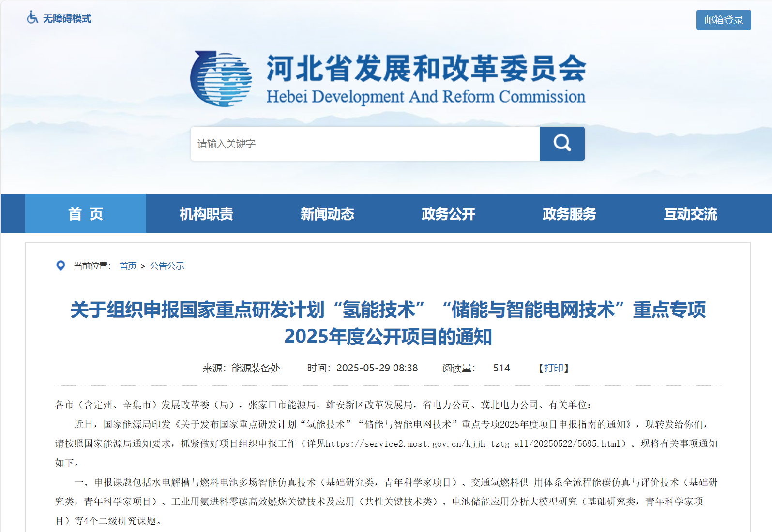
Task: Click the 2025-05-29 08:38 publish time
Action: pyautogui.click(x=377, y=368)
